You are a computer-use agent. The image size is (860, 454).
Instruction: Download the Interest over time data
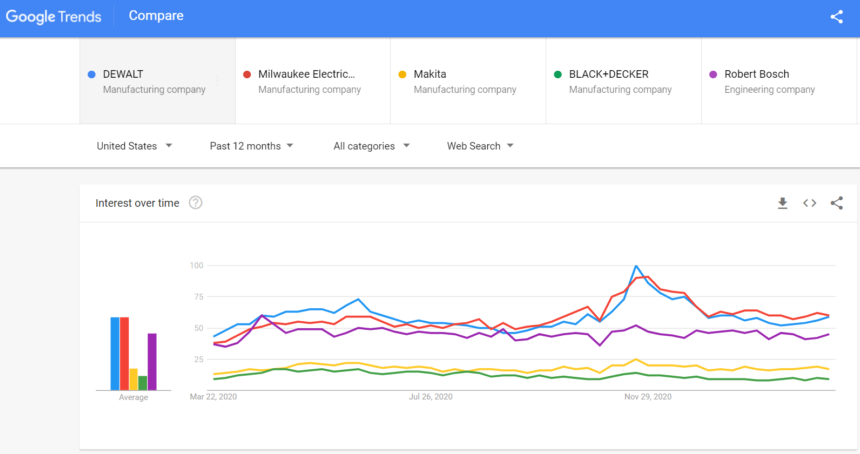tap(782, 203)
